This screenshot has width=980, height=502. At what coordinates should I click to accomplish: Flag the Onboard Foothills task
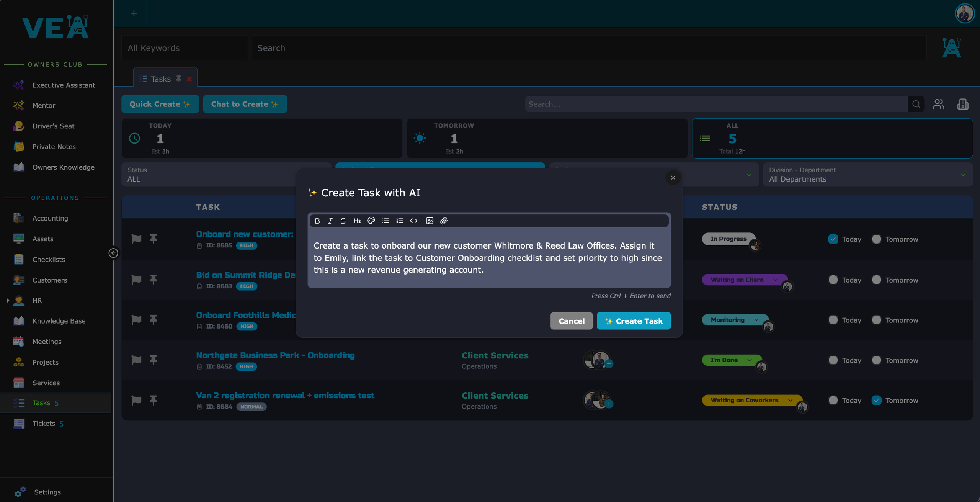(x=136, y=319)
